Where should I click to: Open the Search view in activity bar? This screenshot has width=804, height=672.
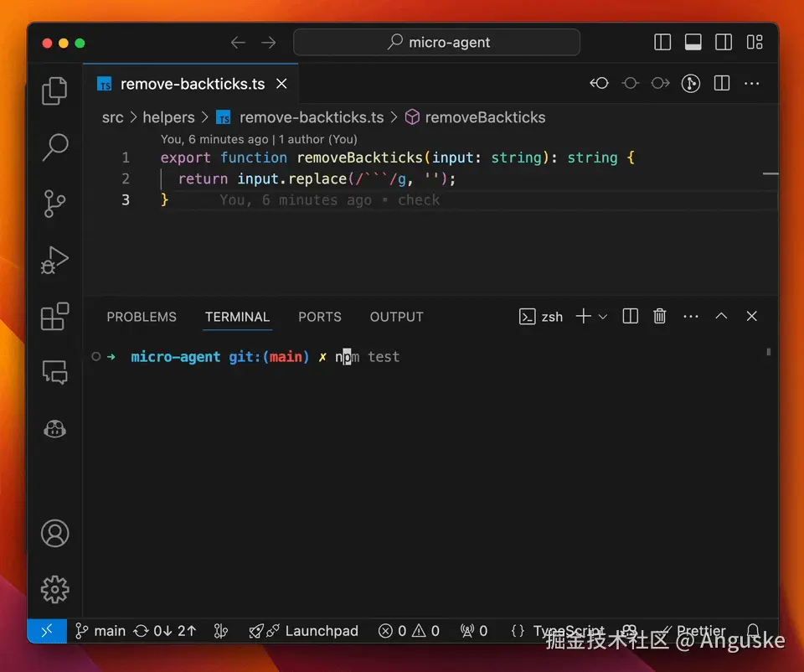54,147
